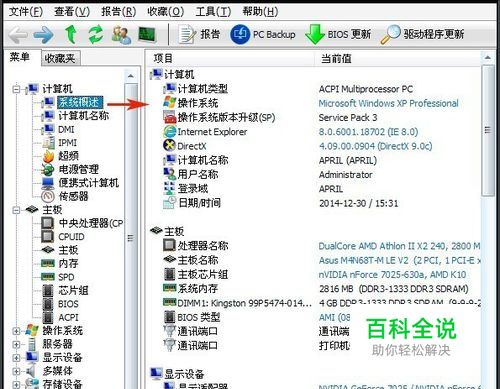Click the 日期/时间 clock icon
Screen dimensions: 500x389
pyautogui.click(x=169, y=203)
